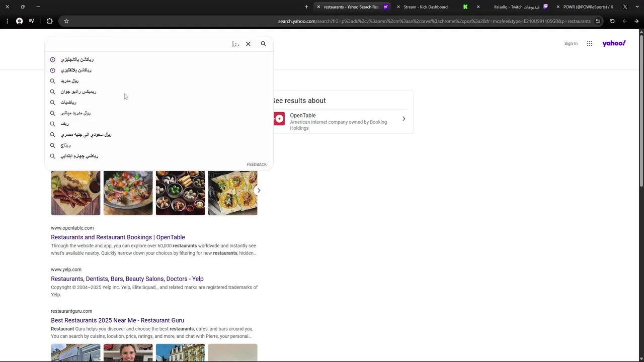
Task: Click the FEEDBACK link under suggestions
Action: (x=257, y=164)
